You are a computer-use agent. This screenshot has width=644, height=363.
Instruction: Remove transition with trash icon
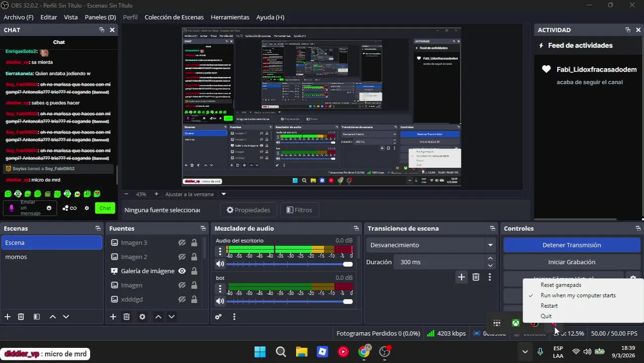coord(476,277)
